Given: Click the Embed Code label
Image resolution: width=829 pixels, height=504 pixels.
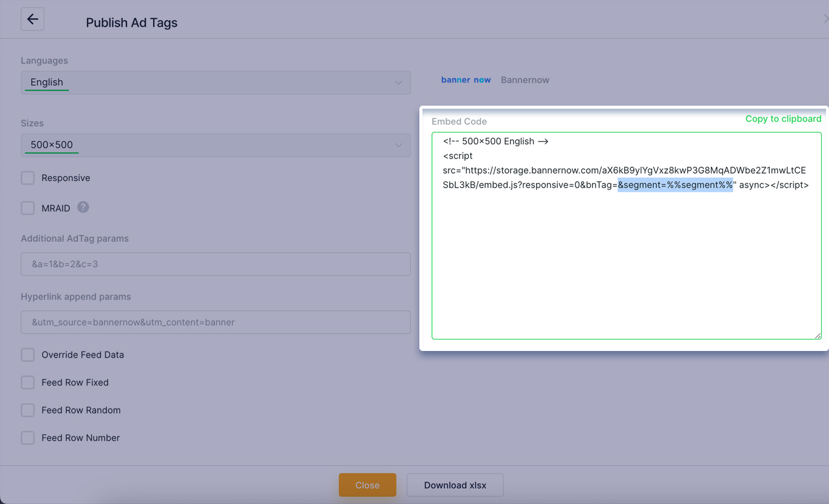Looking at the screenshot, I should pos(459,121).
